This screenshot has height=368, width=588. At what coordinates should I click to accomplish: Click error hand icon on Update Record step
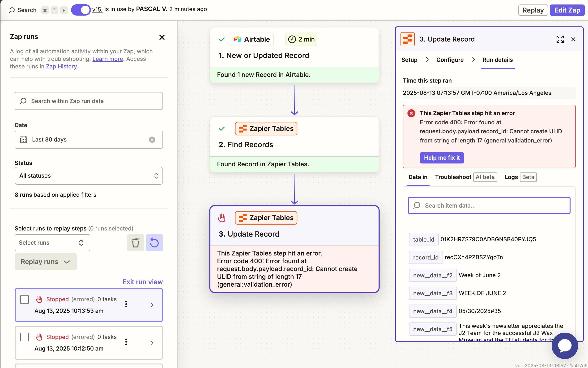point(222,218)
